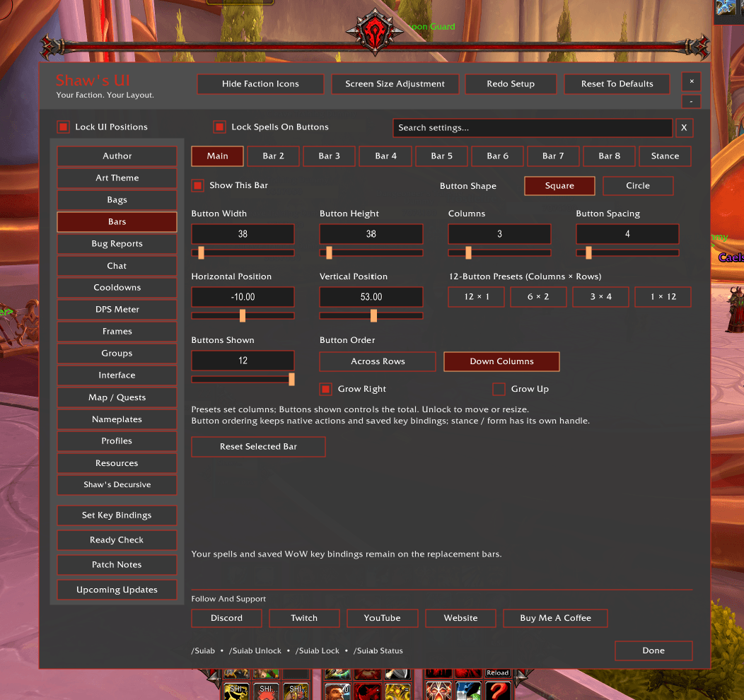Click the Redo Setup button
Screen dimensions: 744x700
(511, 84)
